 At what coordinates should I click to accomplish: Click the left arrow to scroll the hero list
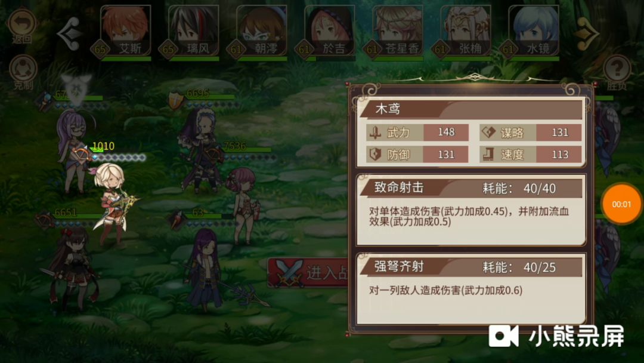(x=69, y=33)
